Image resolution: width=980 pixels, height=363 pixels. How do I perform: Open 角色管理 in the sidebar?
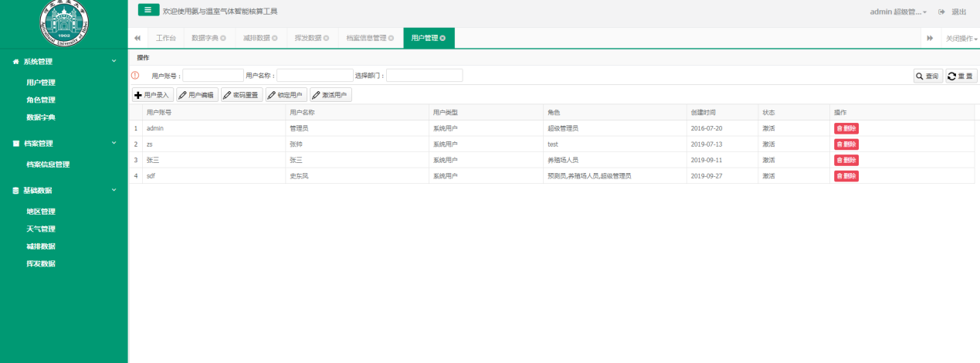coord(41,100)
